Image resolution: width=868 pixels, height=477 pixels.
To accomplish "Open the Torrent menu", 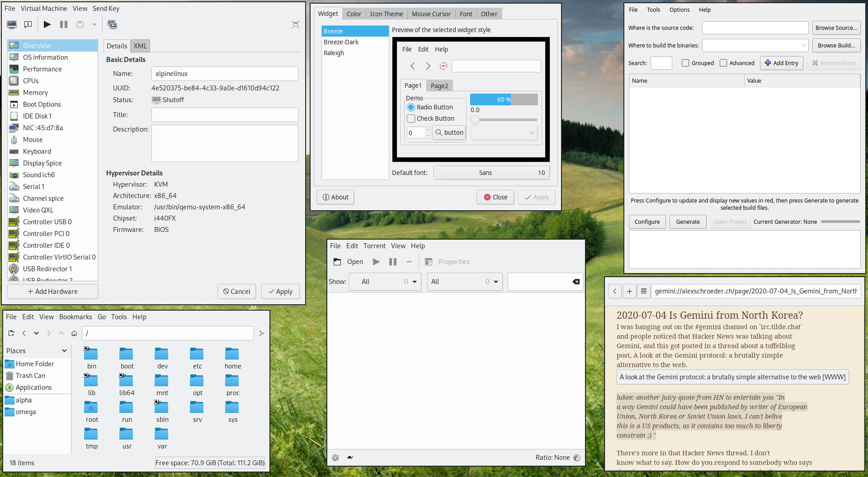I will click(374, 246).
